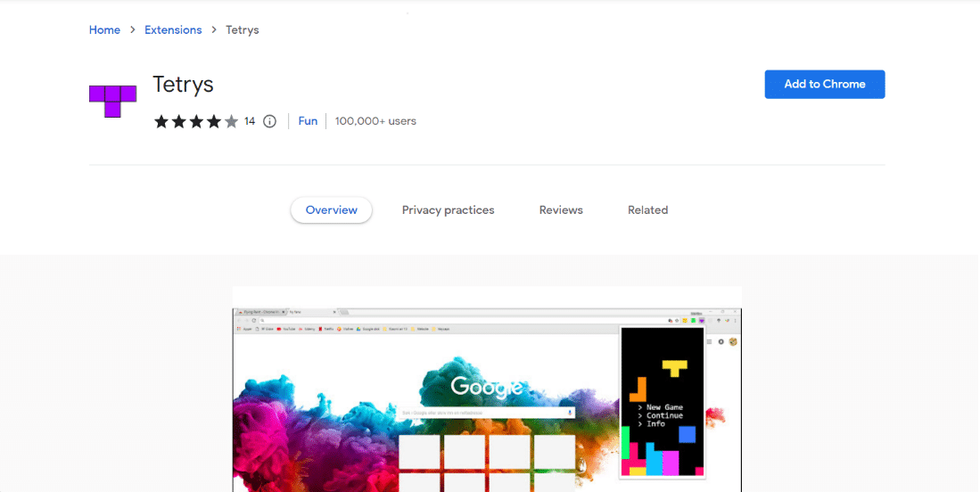This screenshot has width=980, height=492.
Task: Select the Overview tab
Action: click(331, 209)
